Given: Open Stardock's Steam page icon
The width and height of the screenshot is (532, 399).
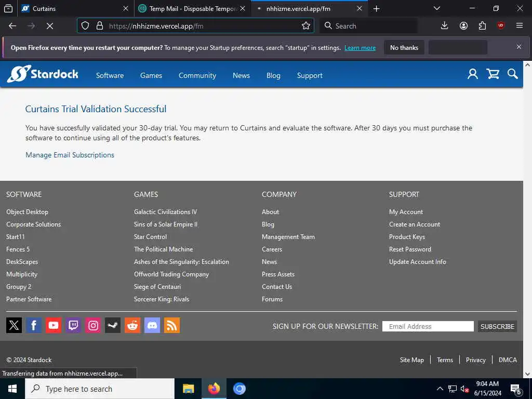Looking at the screenshot, I should [x=113, y=325].
